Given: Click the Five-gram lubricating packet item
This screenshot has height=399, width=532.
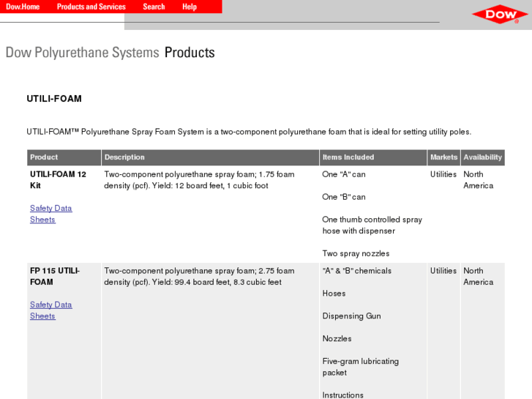Looking at the screenshot, I should click(360, 367).
